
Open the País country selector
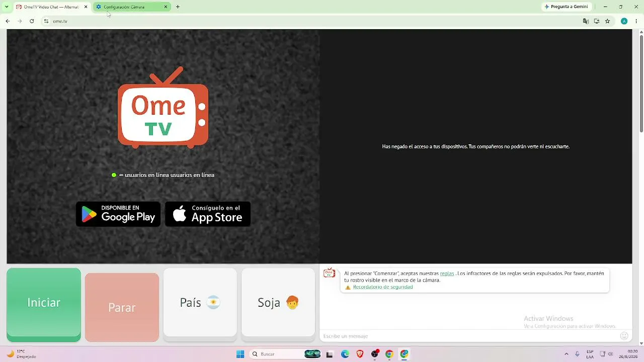click(200, 302)
